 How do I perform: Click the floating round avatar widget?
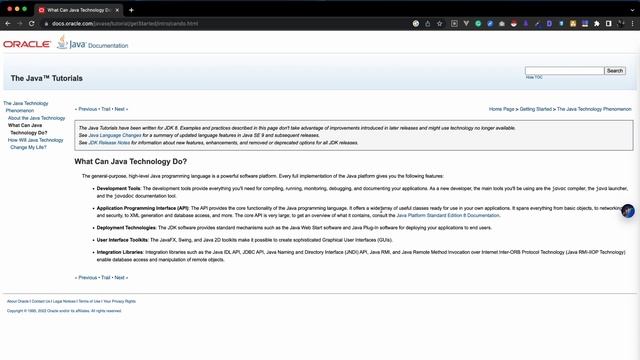pos(628,211)
